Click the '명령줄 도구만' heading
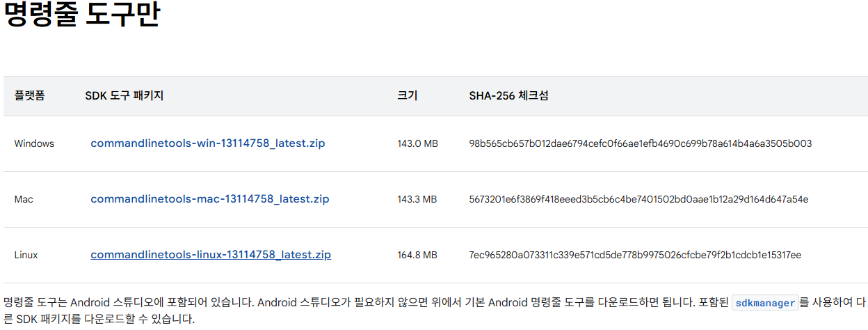Viewport: 868px width, 330px height. point(82,15)
